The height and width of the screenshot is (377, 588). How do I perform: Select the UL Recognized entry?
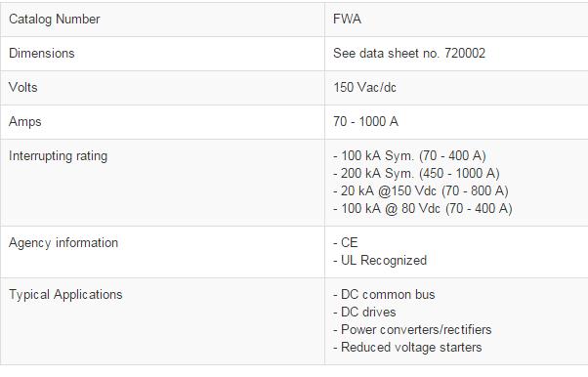tap(380, 261)
